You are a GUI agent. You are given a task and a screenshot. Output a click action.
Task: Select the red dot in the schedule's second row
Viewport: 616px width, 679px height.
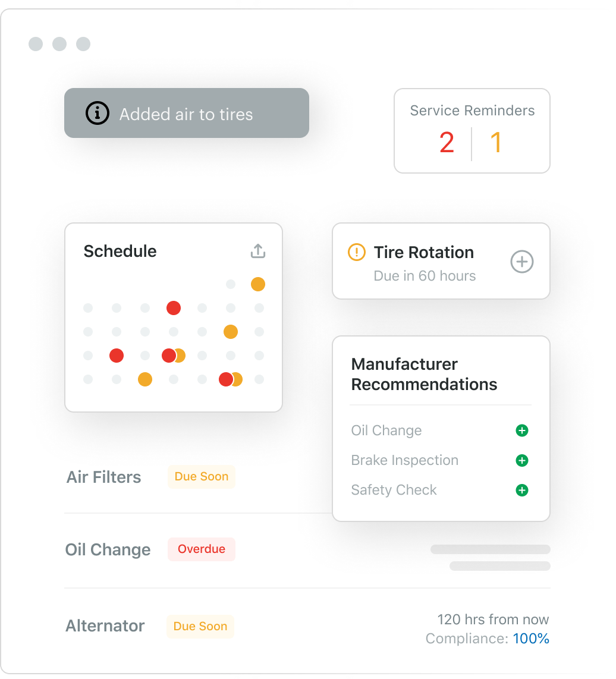173,308
